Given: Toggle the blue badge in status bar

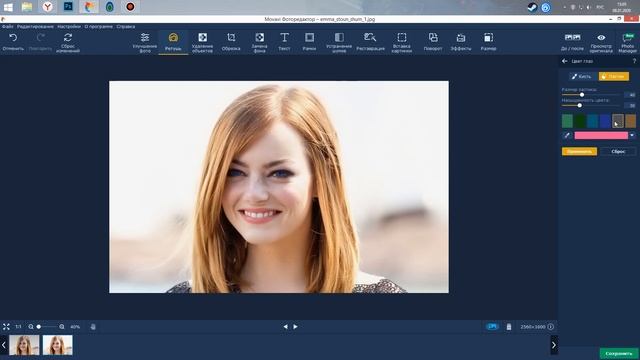Looking at the screenshot, I should pos(493,327).
